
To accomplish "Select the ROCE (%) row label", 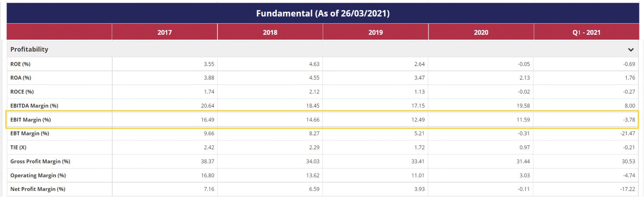I will [22, 92].
